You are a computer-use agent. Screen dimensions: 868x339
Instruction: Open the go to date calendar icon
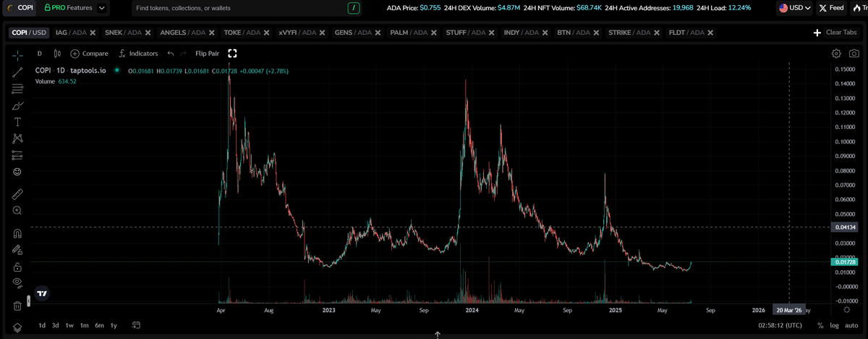[135, 325]
